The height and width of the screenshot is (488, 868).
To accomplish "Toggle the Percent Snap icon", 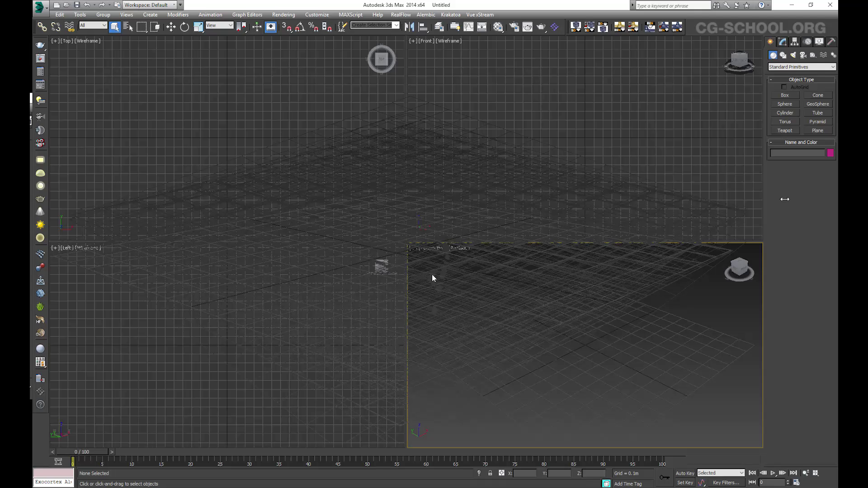I will coord(313,27).
